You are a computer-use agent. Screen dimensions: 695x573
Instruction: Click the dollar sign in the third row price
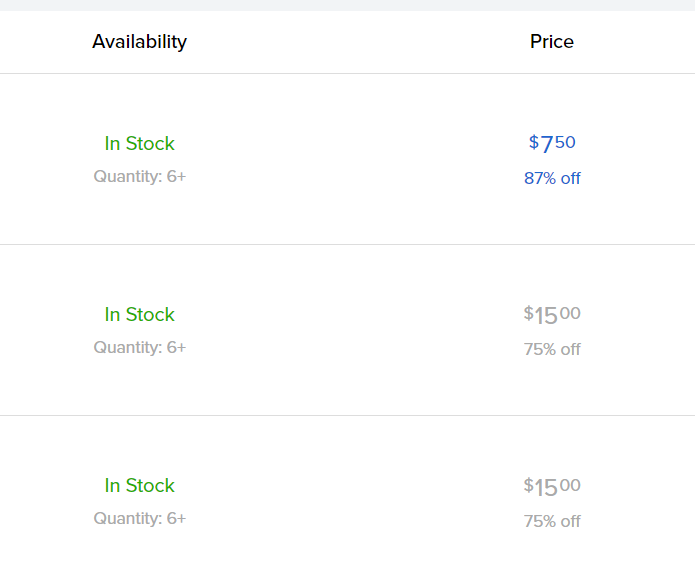(x=528, y=485)
